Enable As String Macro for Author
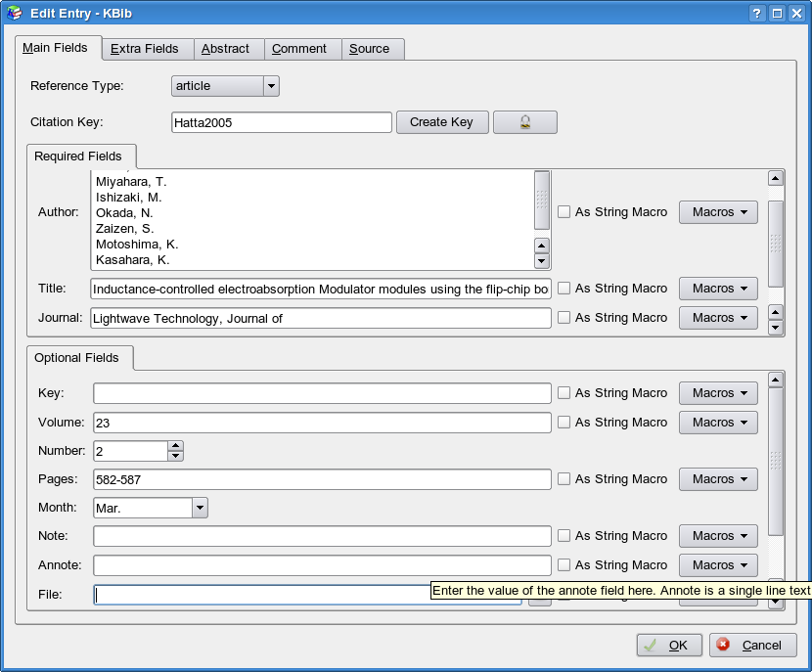Image resolution: width=812 pixels, height=672 pixels. coord(564,212)
